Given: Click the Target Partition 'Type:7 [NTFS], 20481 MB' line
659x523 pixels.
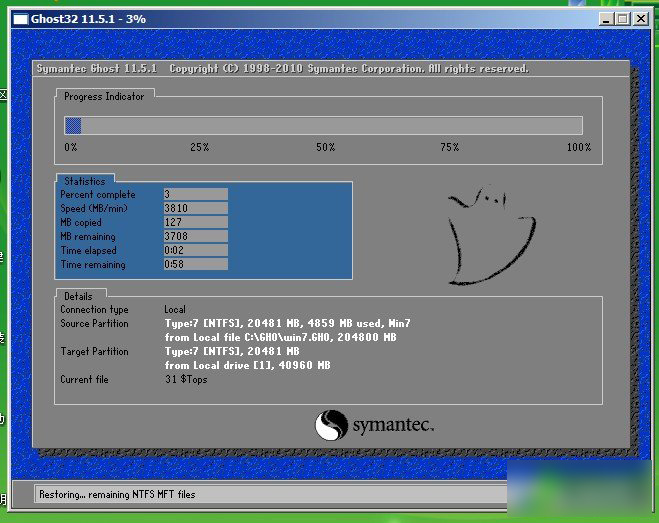Looking at the screenshot, I should 232,351.
